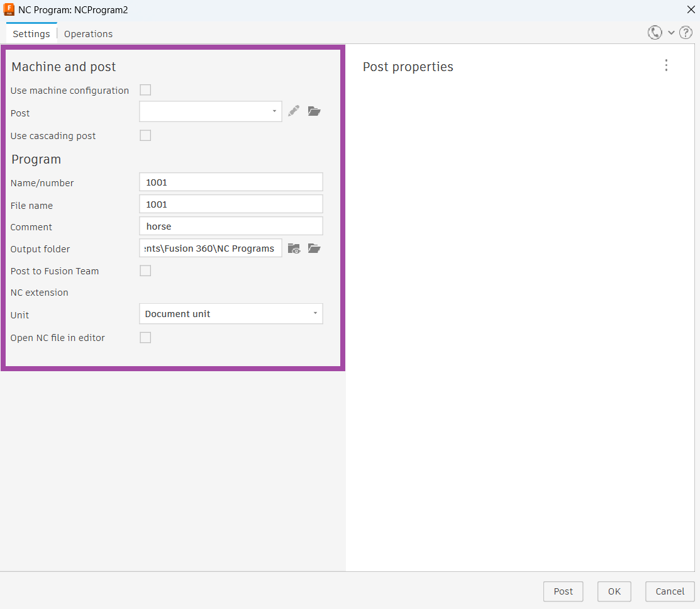Viewport: 700px width, 609px height.
Task: Enable Use machine configuration checkbox
Action: click(145, 90)
